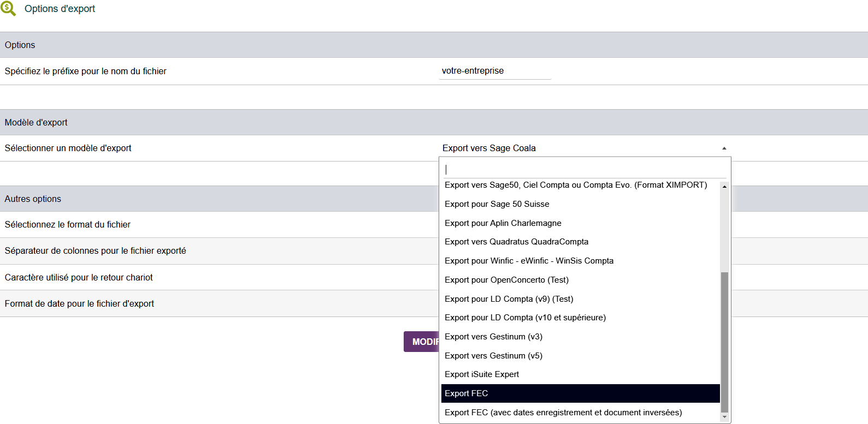Click label Format de date pour le fichier
This screenshot has height=424, width=868.
coord(79,304)
